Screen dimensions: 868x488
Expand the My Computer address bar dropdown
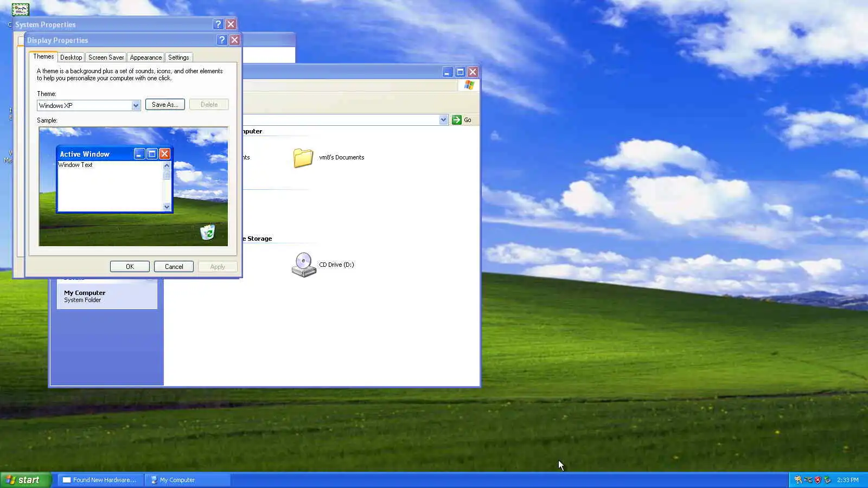tap(443, 120)
